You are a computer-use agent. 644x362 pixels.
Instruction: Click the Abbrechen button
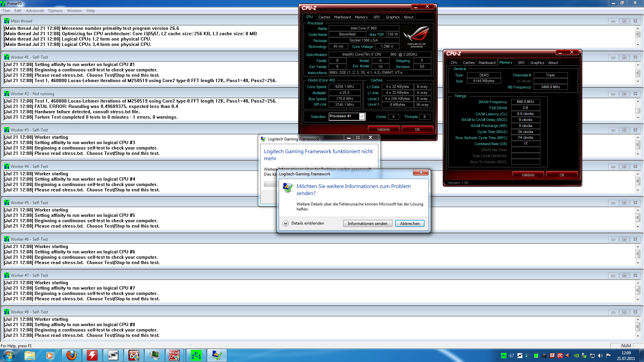410,224
